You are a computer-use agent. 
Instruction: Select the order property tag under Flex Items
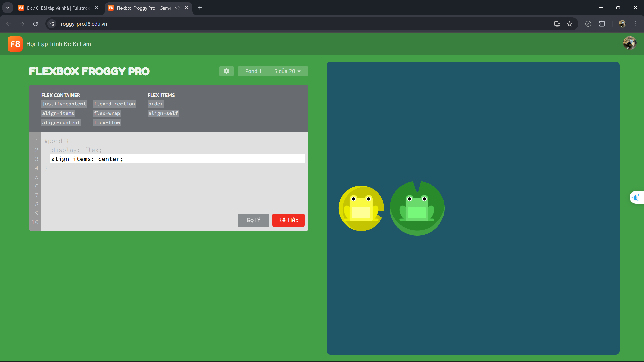click(x=155, y=104)
